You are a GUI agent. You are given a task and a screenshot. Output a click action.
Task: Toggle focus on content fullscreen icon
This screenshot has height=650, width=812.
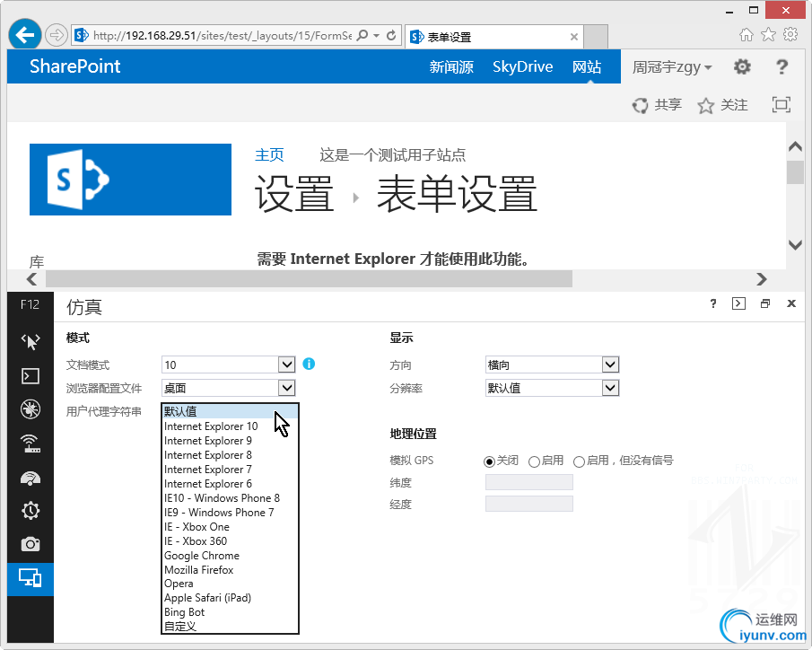click(x=781, y=105)
